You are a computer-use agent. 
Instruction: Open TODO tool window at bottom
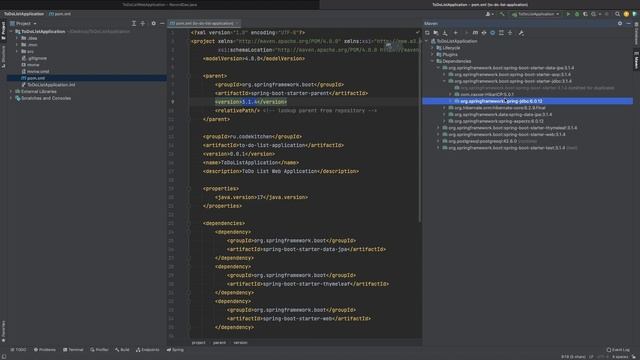click(x=18, y=350)
